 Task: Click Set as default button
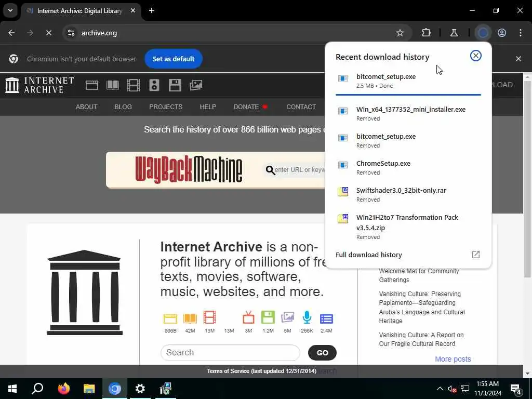pos(174,59)
